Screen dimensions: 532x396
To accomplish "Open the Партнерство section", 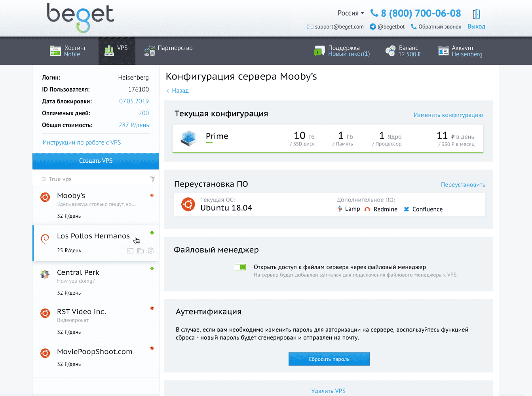I will (x=168, y=50).
